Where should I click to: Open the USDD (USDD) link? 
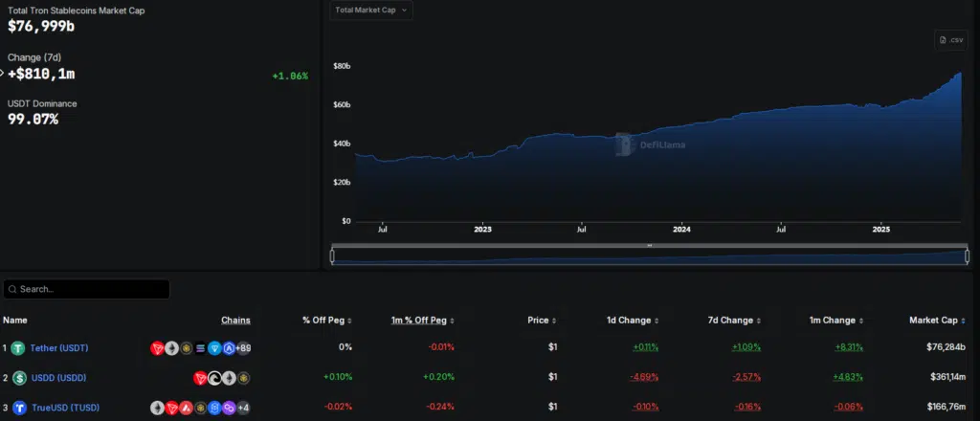coord(58,378)
